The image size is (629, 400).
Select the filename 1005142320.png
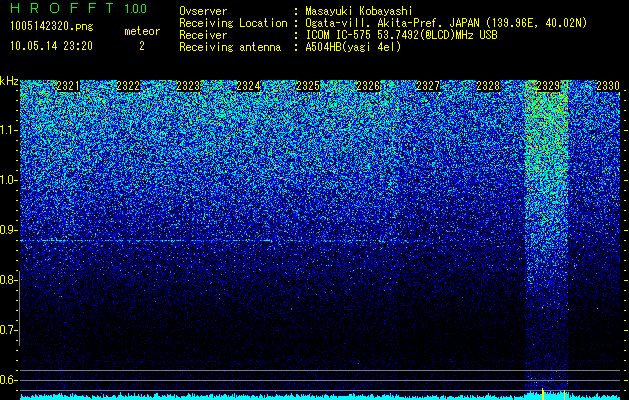click(51, 26)
